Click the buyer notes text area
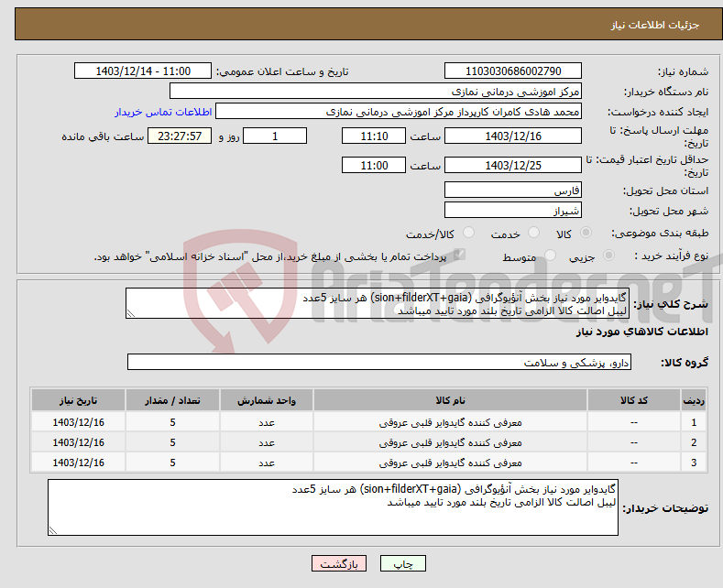The width and height of the screenshot is (723, 588). click(333, 507)
